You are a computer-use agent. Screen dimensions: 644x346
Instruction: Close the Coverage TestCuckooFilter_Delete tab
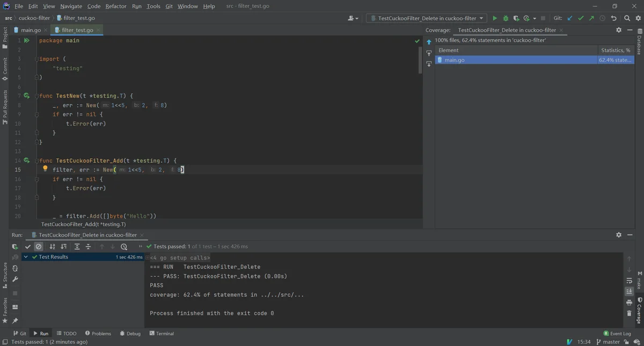click(561, 30)
